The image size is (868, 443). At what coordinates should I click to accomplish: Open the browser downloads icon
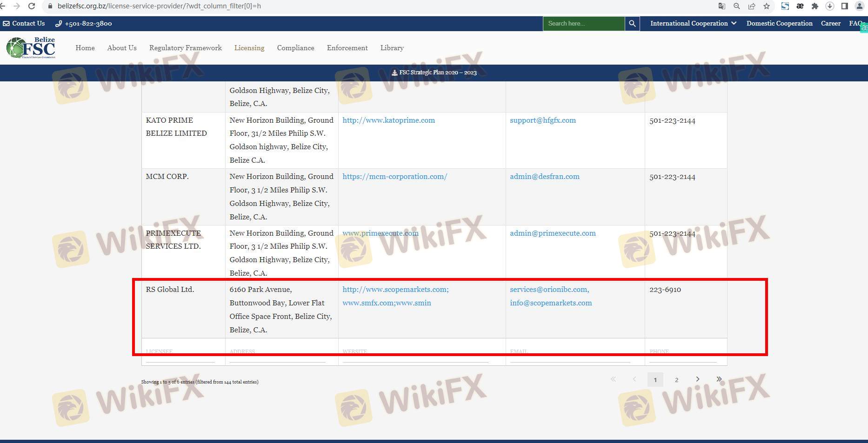click(x=829, y=6)
